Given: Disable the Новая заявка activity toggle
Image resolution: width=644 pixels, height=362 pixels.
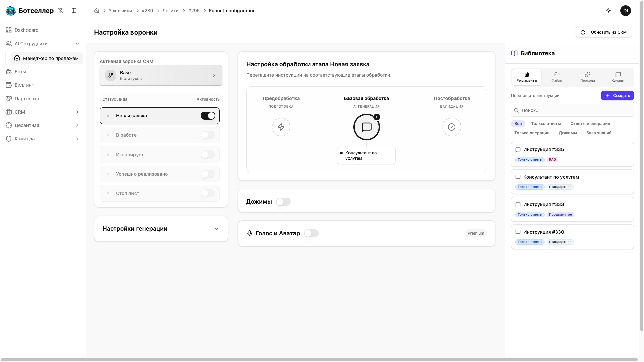Looking at the screenshot, I should coord(208,116).
